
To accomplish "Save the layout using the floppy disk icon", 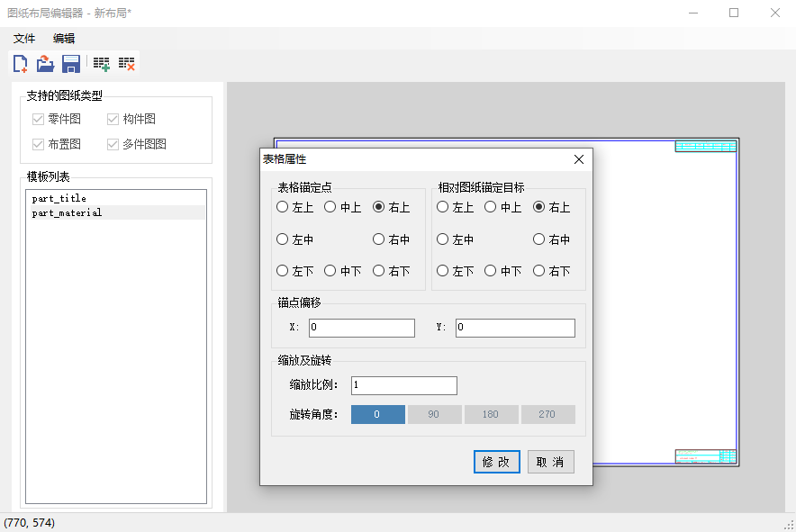I will (71, 64).
